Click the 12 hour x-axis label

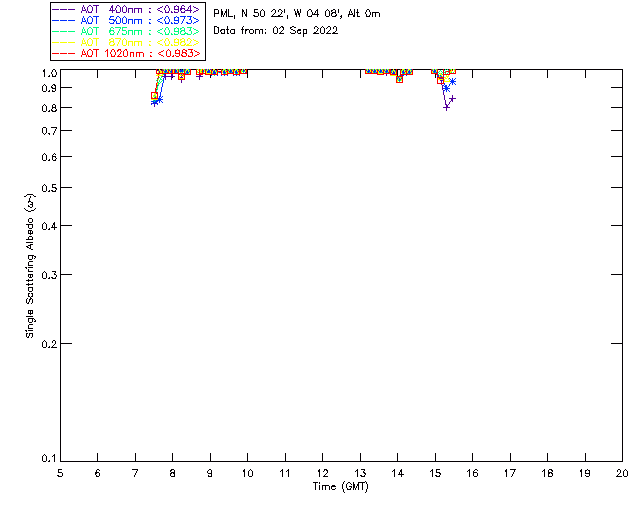click(x=322, y=473)
